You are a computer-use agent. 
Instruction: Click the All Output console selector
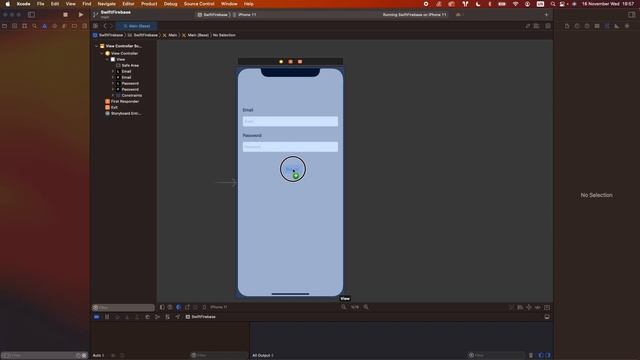click(x=263, y=356)
